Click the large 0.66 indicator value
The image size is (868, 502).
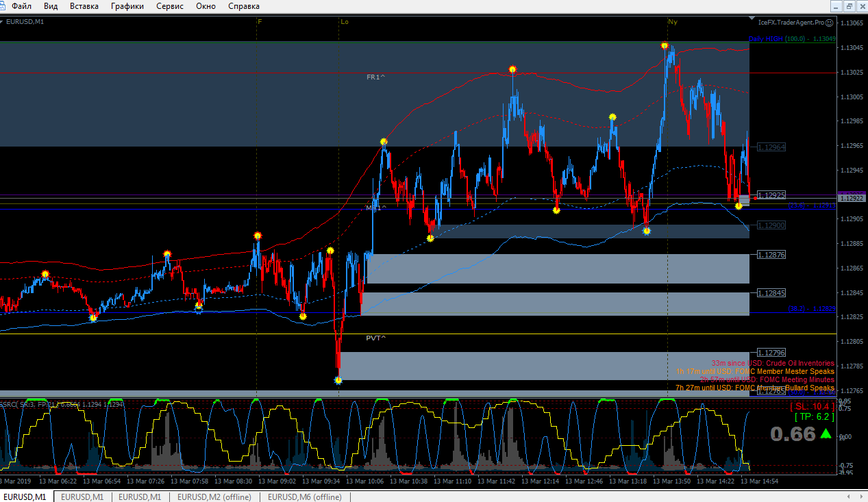tap(793, 434)
